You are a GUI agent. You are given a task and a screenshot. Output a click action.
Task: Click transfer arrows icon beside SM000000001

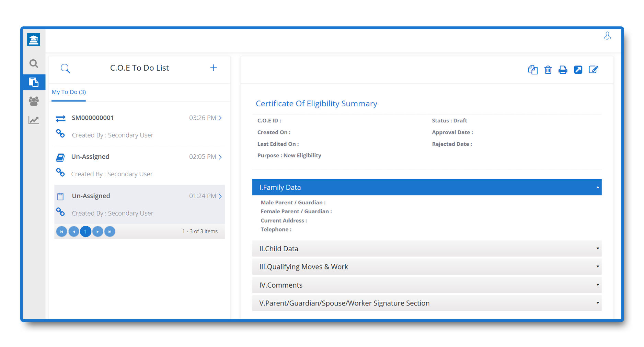click(x=61, y=119)
